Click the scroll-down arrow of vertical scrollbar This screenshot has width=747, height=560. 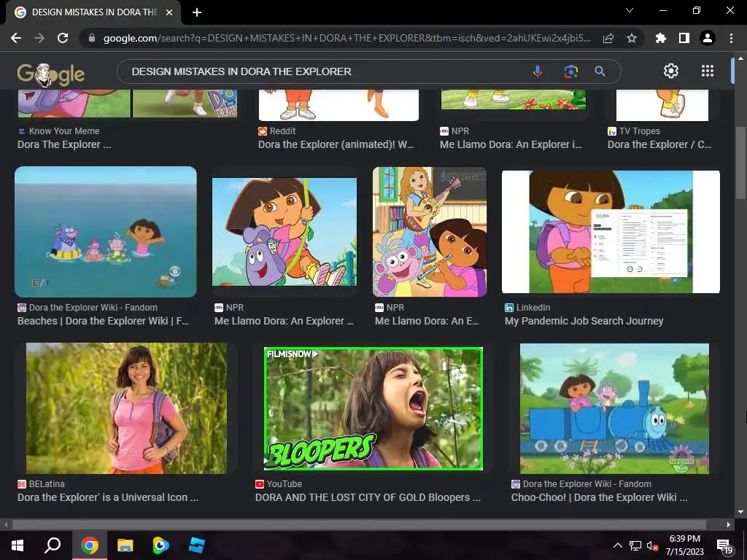(740, 512)
